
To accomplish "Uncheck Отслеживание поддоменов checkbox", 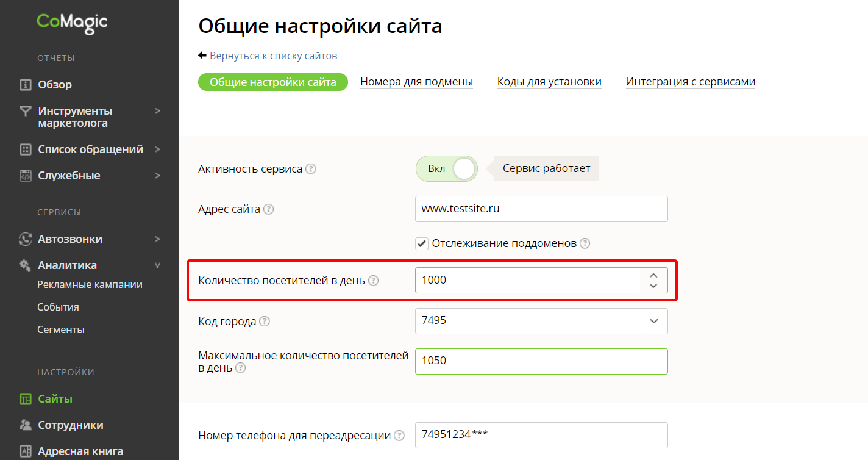I will 422,243.
